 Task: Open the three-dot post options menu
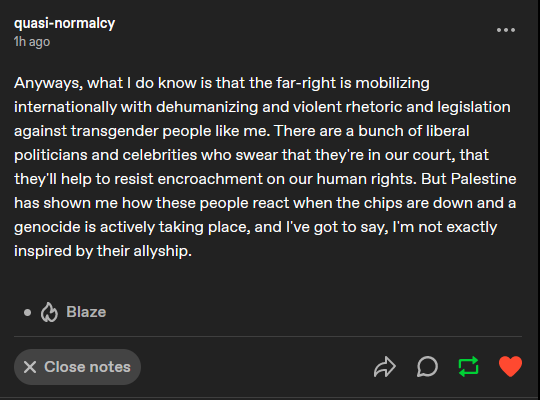tap(506, 30)
